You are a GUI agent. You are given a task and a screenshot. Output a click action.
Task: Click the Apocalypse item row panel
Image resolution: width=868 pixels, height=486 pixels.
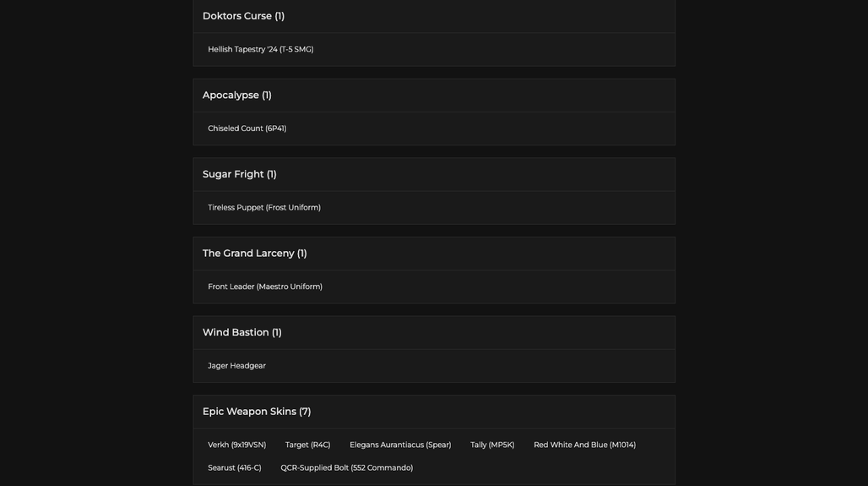tap(434, 128)
